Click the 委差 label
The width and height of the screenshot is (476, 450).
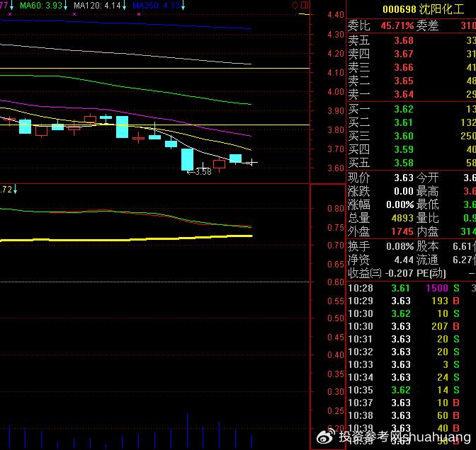tap(427, 25)
